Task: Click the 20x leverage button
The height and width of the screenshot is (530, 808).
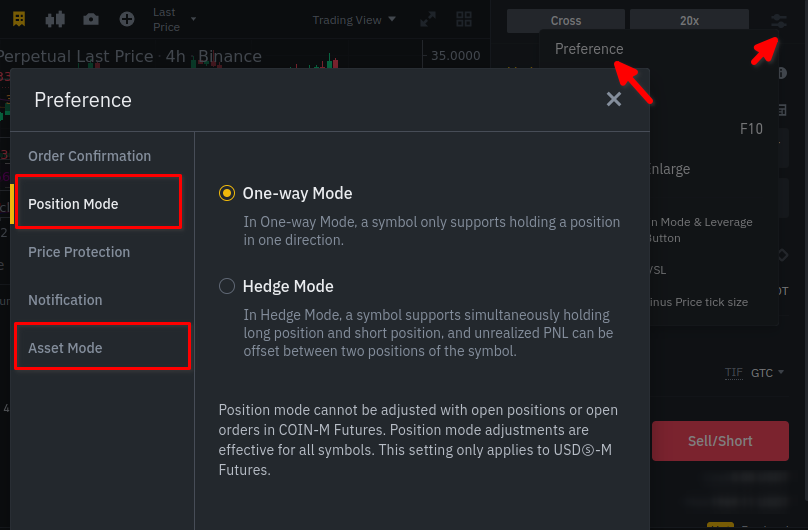Action: click(x=689, y=20)
